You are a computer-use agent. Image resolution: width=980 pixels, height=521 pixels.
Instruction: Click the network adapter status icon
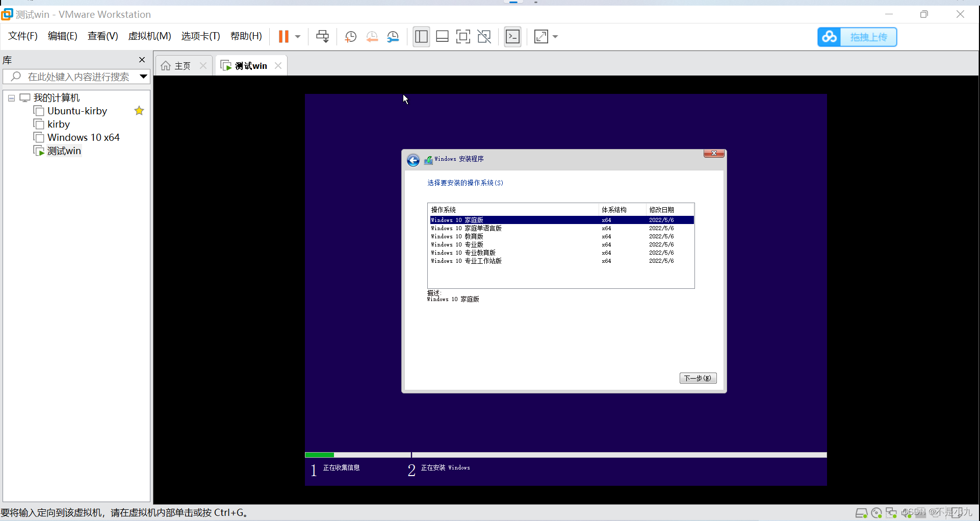pos(891,513)
